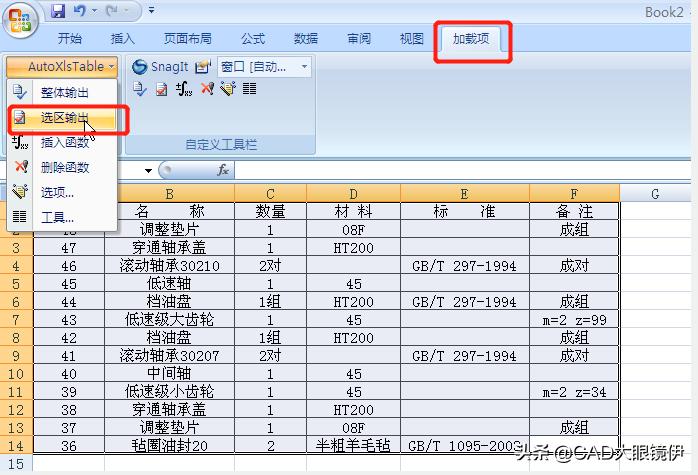Screen dimensions: 698x475
Task: Click cell 毡圈油封20
Action: [x=169, y=445]
